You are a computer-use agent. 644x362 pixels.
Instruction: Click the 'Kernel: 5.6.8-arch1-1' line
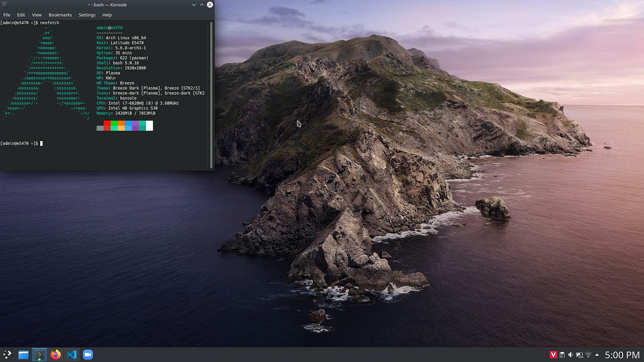(x=121, y=48)
